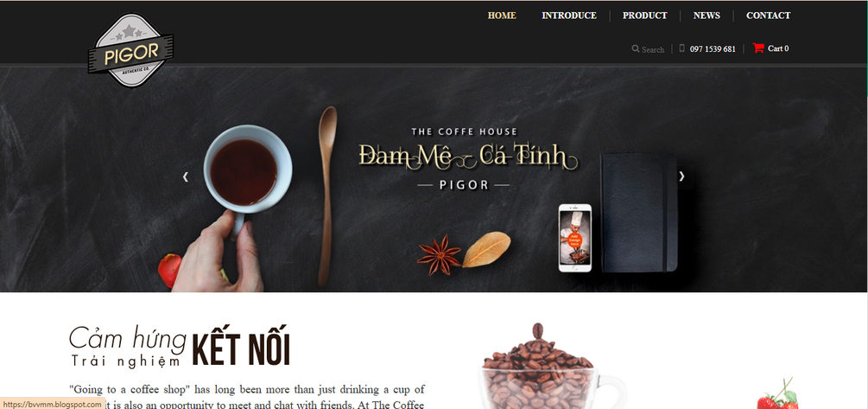Click the strawberry image at right

point(778,394)
